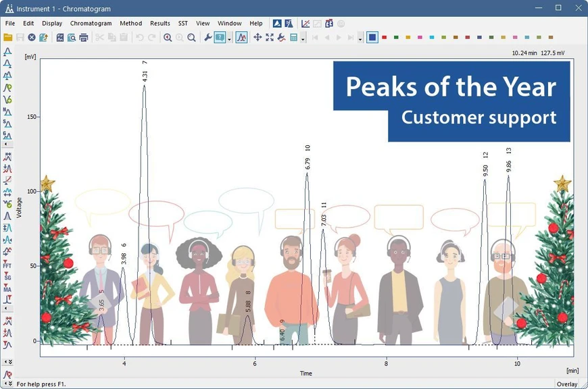The height and width of the screenshot is (389, 588).
Task: Enable the question-mark pointer mode tool
Action: tap(219, 37)
